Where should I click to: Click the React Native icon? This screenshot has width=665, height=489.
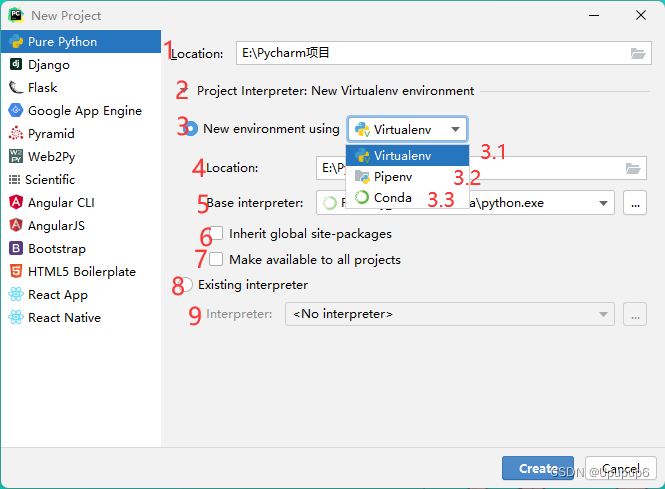pyautogui.click(x=16, y=317)
